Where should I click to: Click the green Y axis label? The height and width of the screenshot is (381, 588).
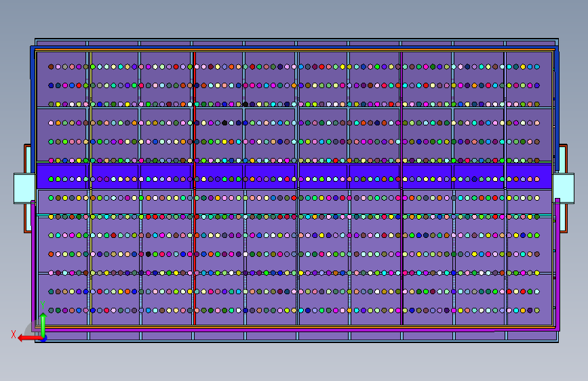(x=43, y=305)
